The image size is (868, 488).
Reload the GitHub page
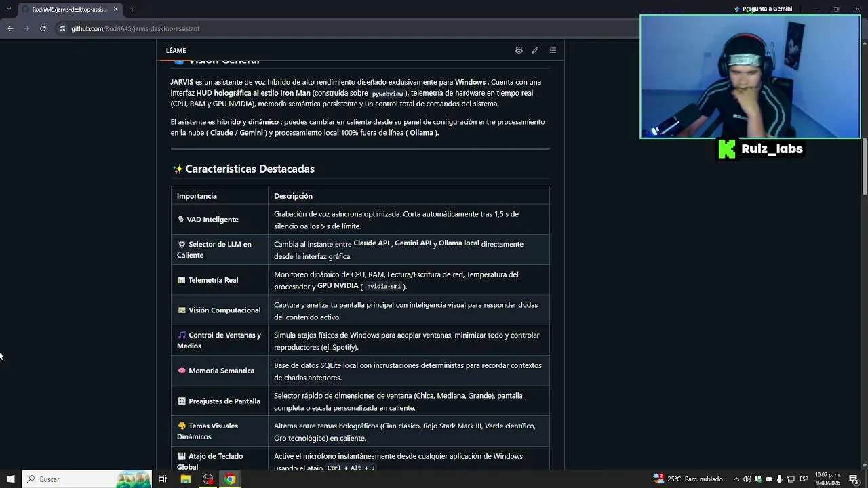[x=43, y=28]
